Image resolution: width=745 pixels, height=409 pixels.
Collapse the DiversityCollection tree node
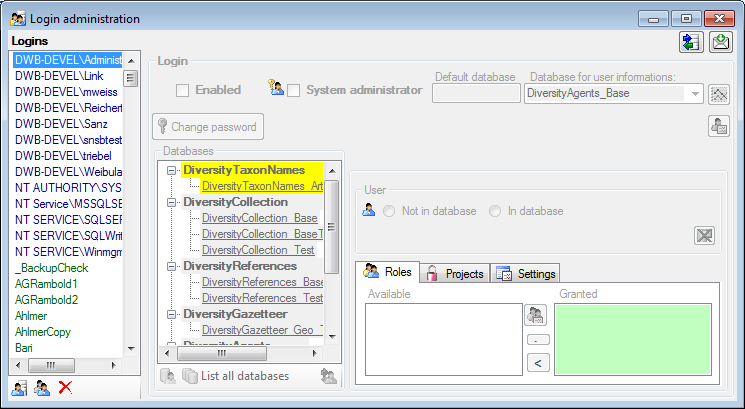coord(173,202)
